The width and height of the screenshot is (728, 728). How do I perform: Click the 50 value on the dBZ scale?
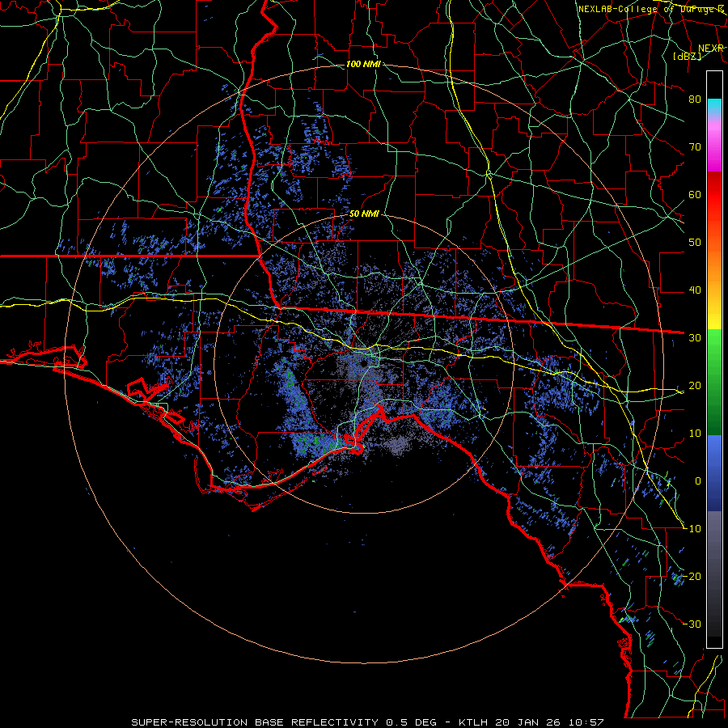[695, 243]
